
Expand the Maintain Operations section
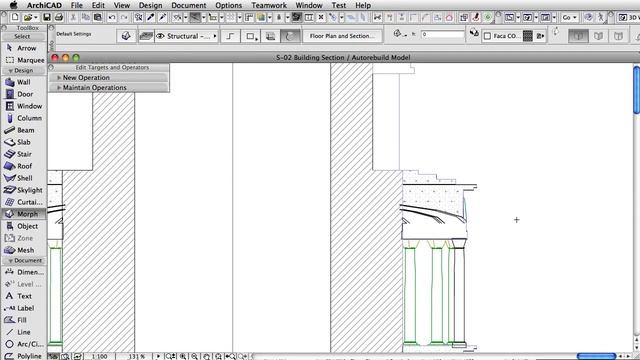click(59, 87)
